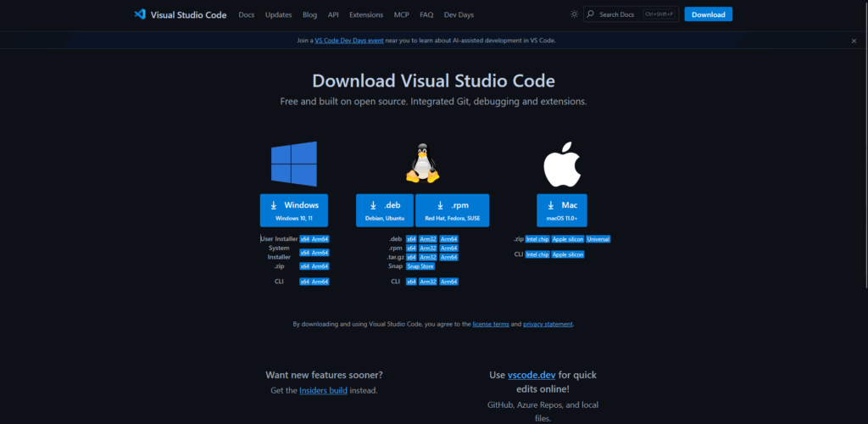Open the Docs menu item

(x=247, y=15)
